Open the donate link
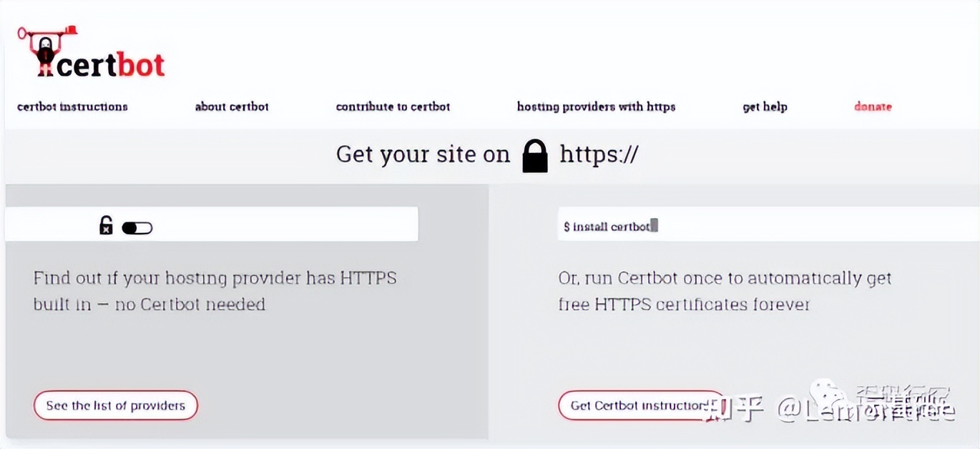The image size is (980, 449). 872,106
